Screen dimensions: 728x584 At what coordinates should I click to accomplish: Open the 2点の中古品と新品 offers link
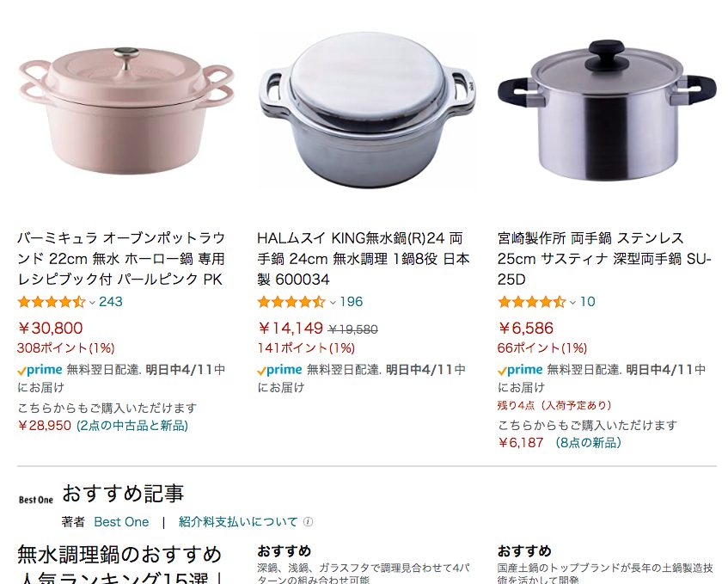132,426
